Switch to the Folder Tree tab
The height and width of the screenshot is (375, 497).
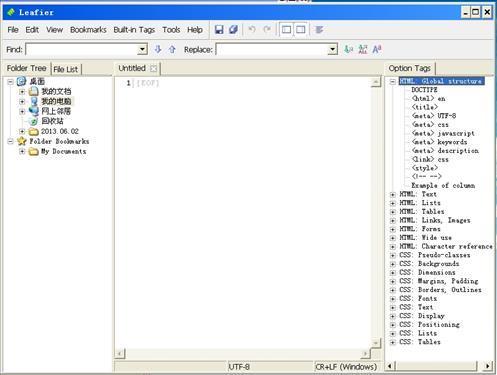point(27,68)
